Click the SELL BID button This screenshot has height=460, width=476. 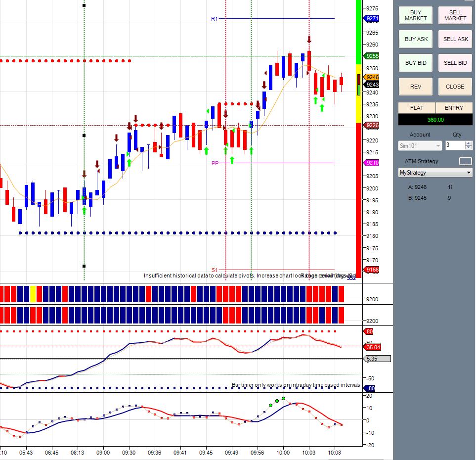pyautogui.click(x=455, y=63)
